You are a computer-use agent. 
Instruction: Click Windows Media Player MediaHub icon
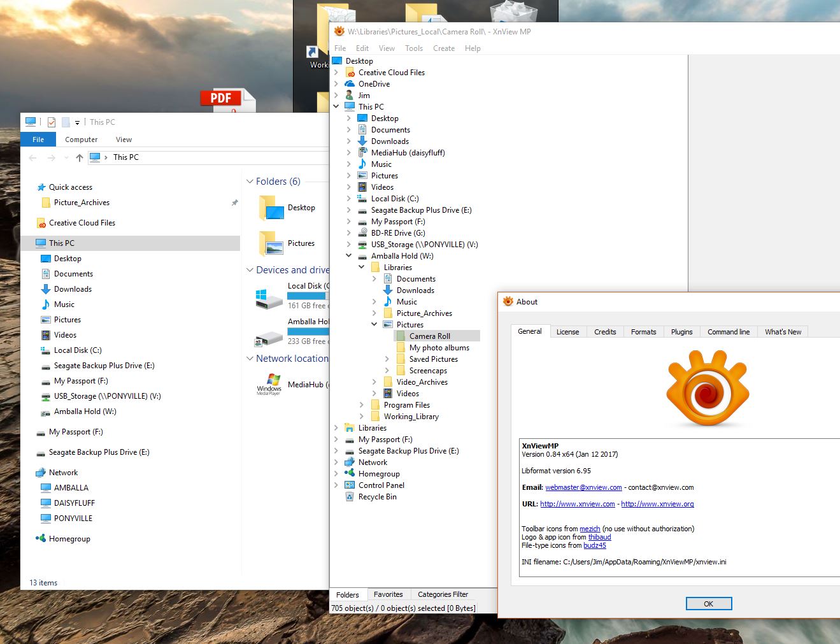point(269,384)
